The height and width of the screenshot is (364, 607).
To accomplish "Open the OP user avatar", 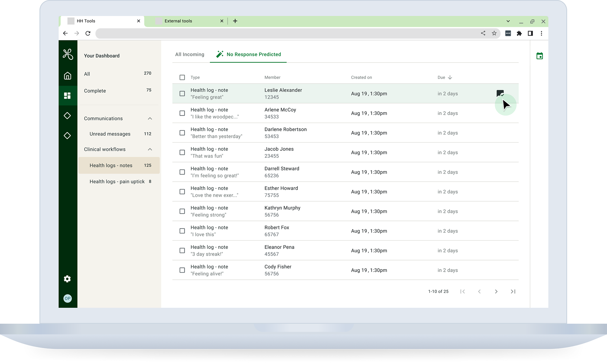I will [68, 298].
